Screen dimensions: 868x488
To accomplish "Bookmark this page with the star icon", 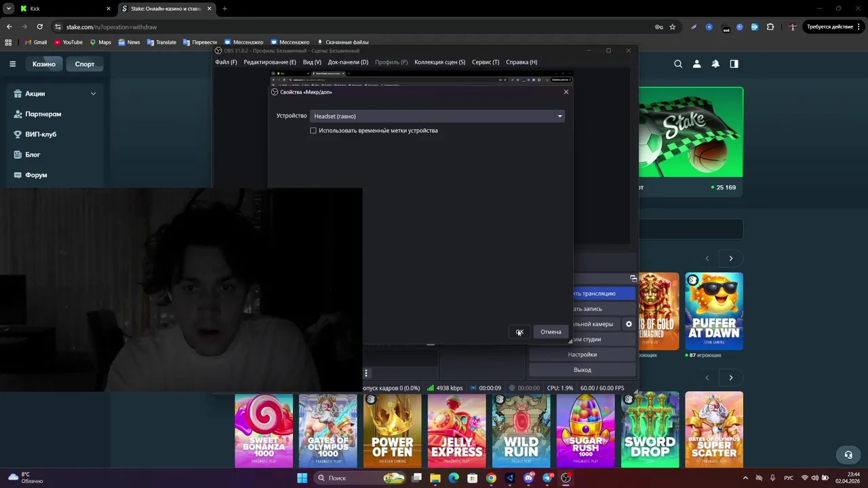I will point(673,27).
